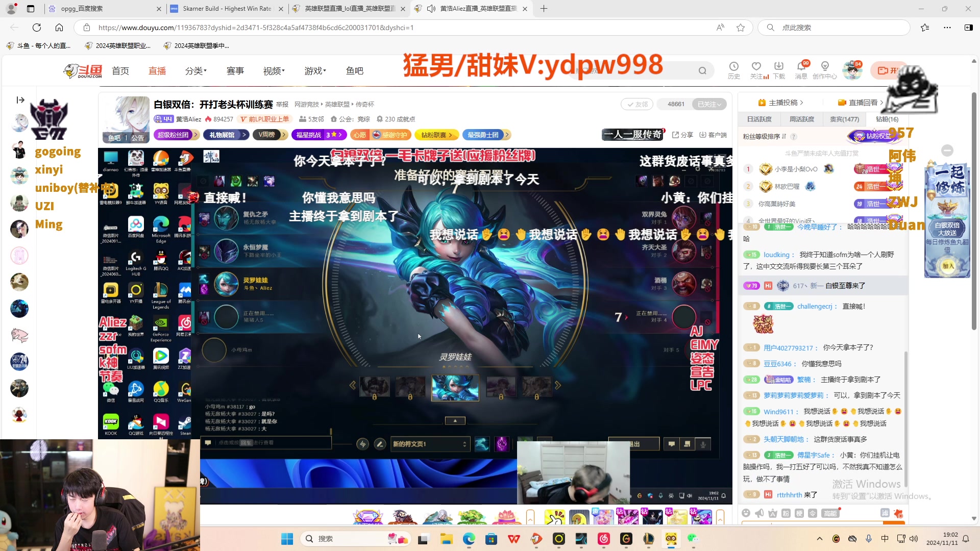
Task: Toggle 粉丝等级排序 fan level sorting
Action: (765, 137)
